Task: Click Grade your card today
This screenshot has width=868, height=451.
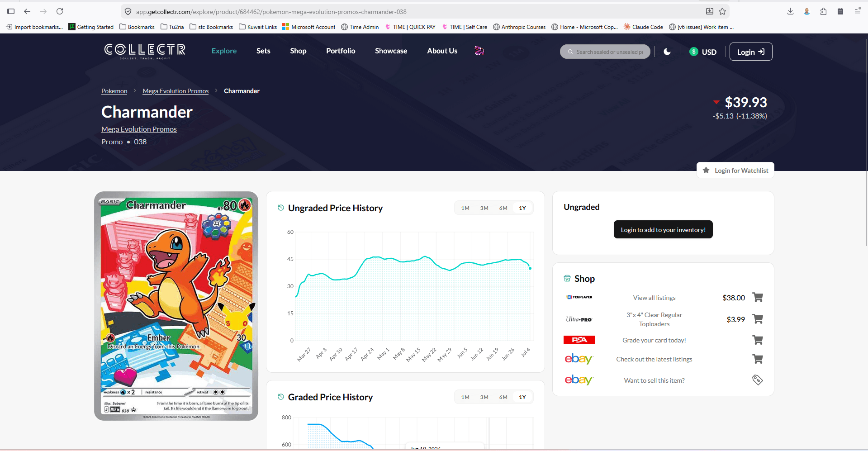Action: click(x=654, y=340)
